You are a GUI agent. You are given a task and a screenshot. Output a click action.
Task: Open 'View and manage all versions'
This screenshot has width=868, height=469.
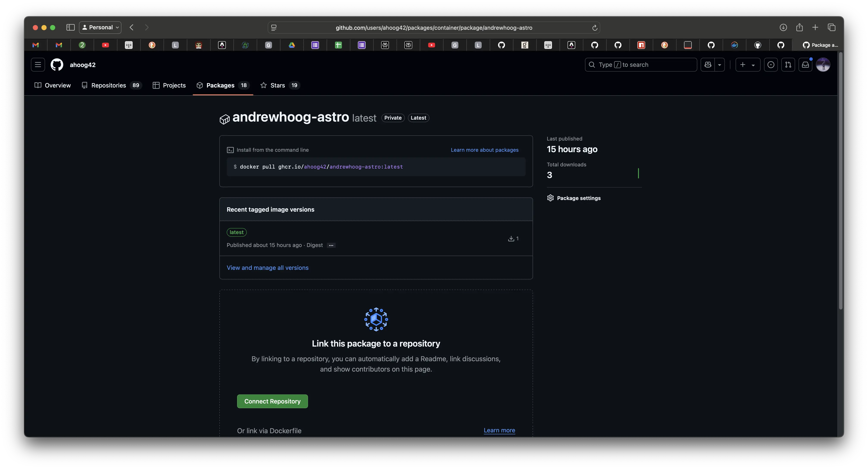tap(267, 268)
